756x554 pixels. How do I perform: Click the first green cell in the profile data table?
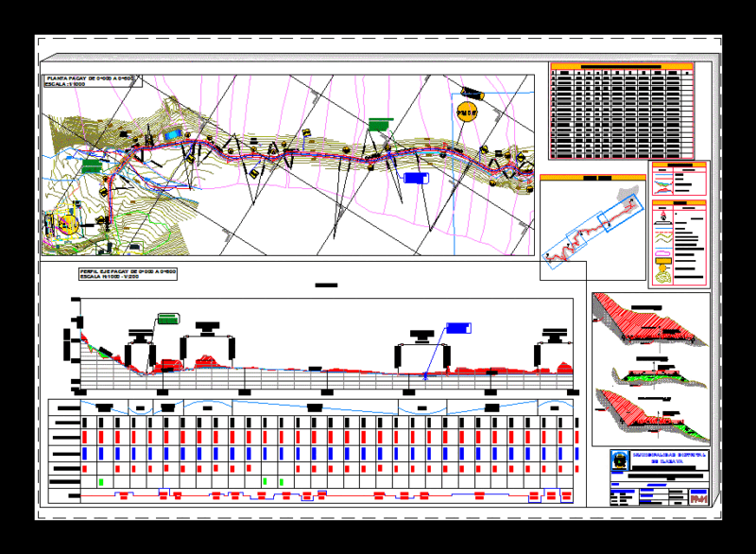[101, 481]
